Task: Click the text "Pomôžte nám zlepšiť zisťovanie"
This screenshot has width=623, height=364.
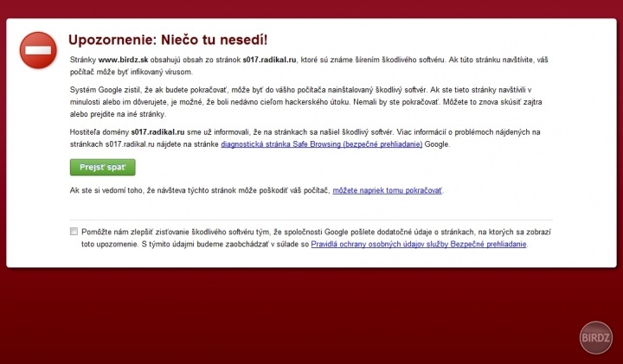Action: click(136, 232)
